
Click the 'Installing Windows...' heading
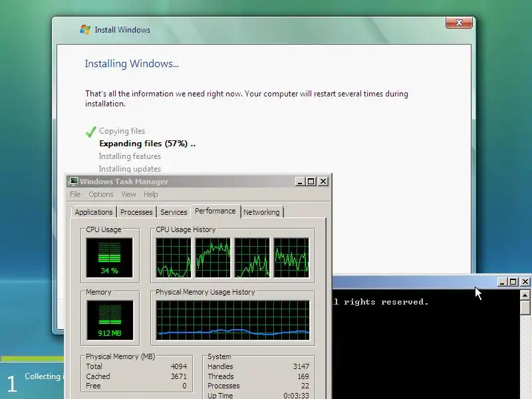pyautogui.click(x=132, y=64)
